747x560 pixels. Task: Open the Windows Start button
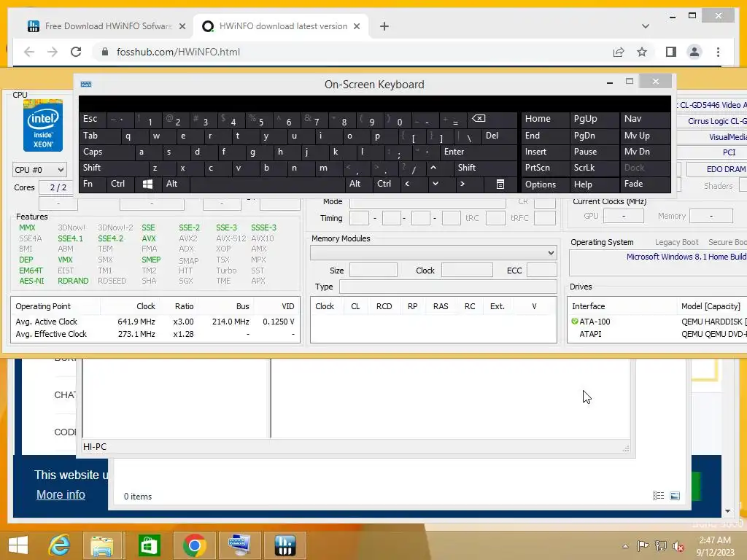[18, 545]
